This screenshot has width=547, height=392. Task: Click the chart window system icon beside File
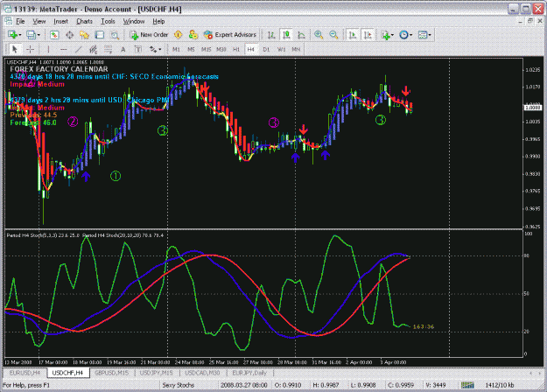(x=9, y=21)
